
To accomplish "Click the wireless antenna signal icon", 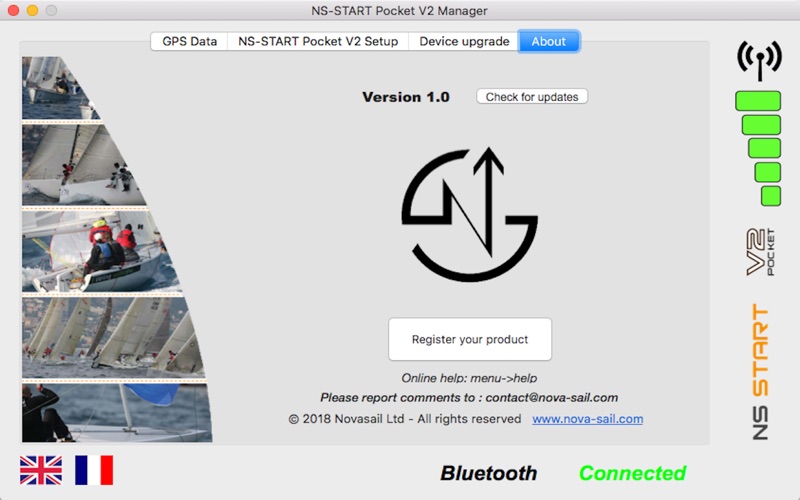I will (759, 60).
